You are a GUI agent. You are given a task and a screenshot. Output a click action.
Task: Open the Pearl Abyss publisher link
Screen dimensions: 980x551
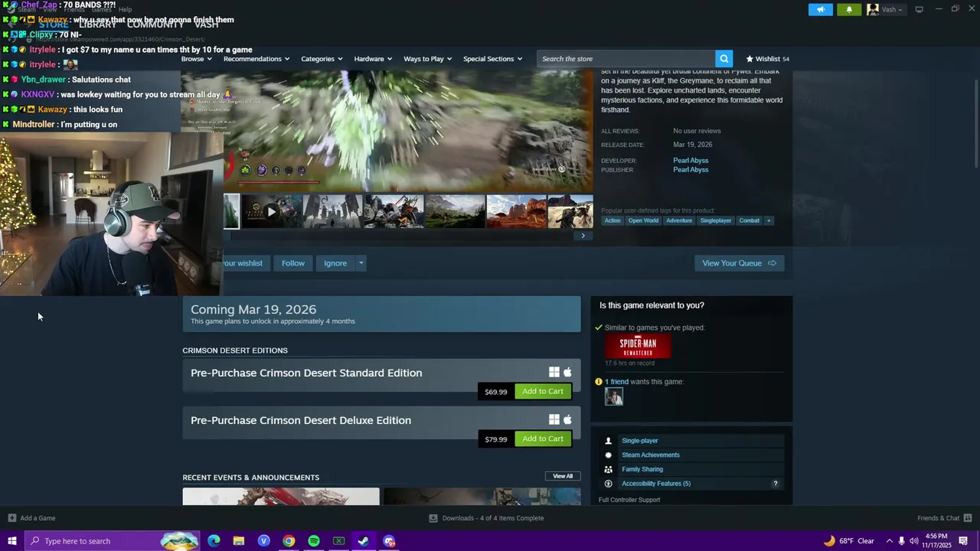point(691,170)
